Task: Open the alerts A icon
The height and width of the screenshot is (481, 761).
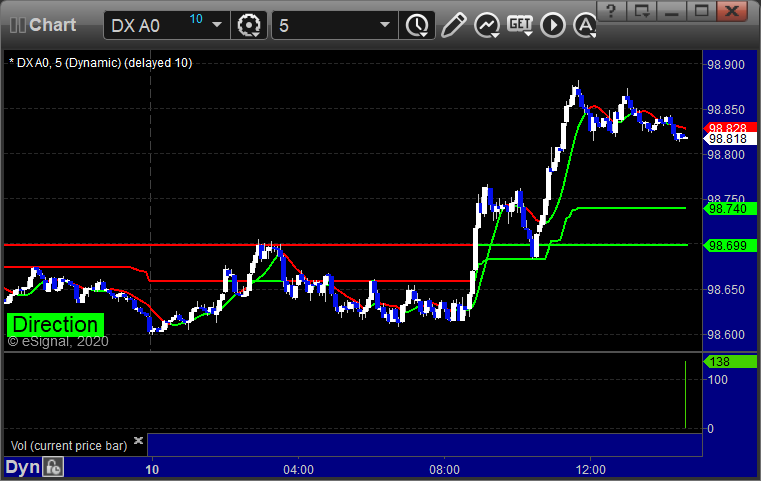Action: [x=584, y=25]
